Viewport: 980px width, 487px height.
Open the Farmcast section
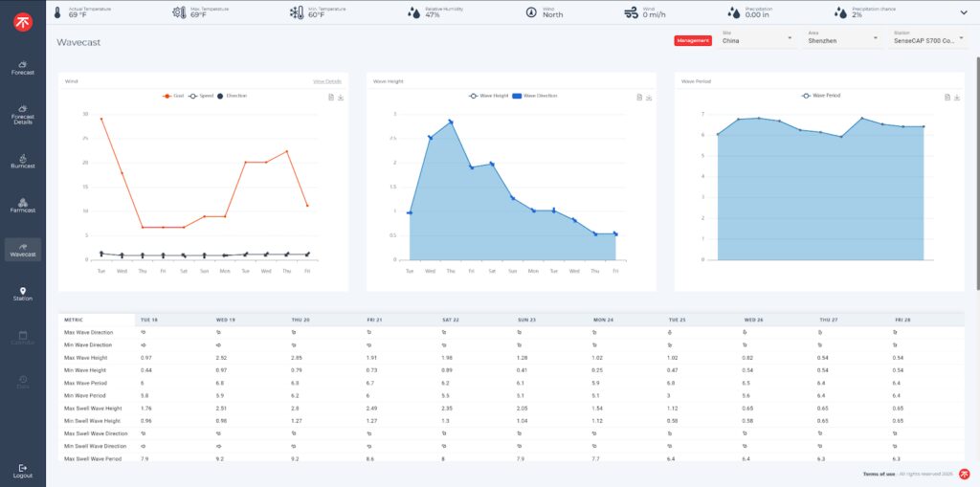pos(22,205)
